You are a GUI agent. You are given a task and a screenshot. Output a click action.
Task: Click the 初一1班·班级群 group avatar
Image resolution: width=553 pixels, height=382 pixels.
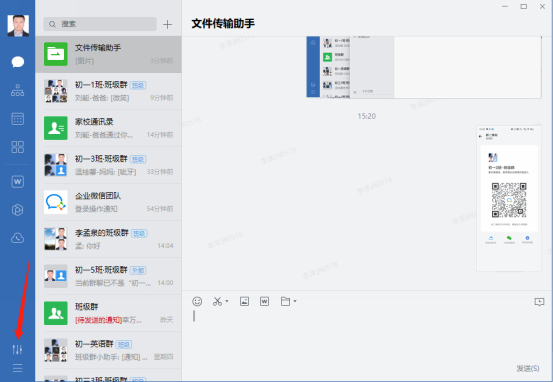[x=56, y=91]
